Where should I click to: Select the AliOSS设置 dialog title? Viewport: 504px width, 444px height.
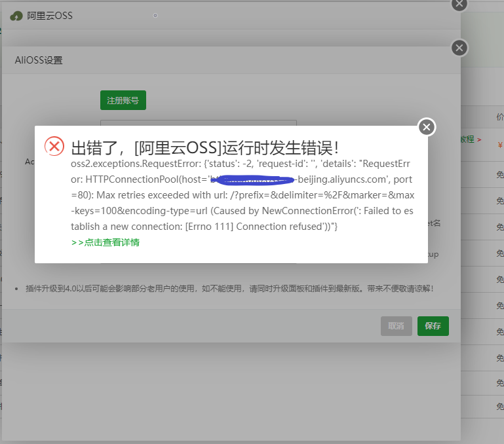(39, 60)
